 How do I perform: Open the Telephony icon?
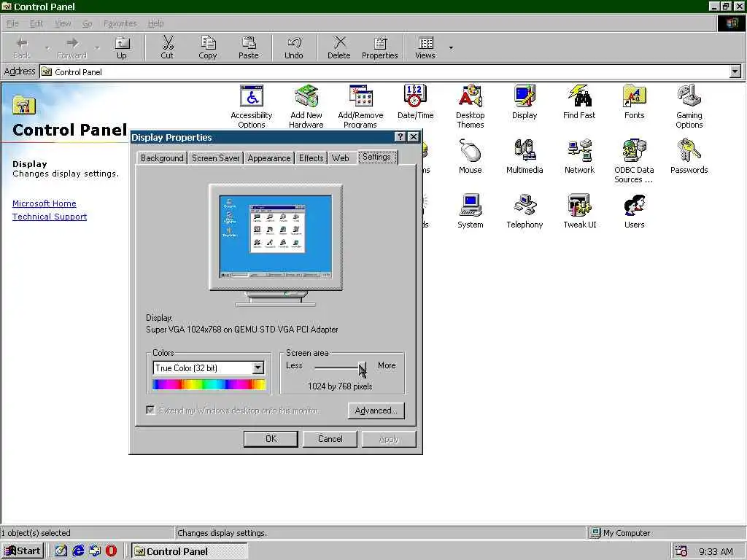click(x=525, y=211)
